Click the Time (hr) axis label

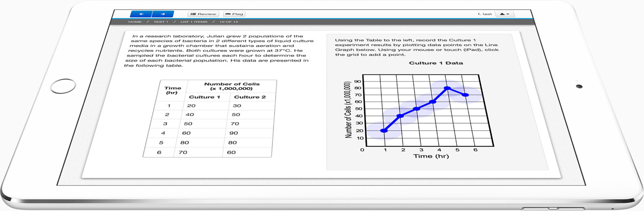[431, 156]
